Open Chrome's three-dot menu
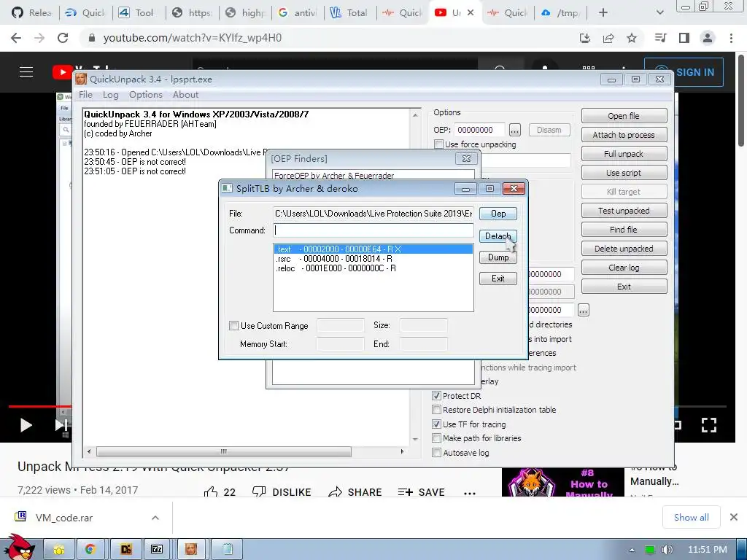 pyautogui.click(x=731, y=38)
